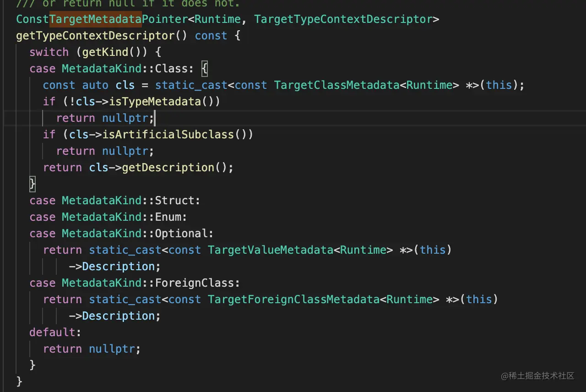Click the switch keyword
The image size is (586, 392).
pos(49,52)
